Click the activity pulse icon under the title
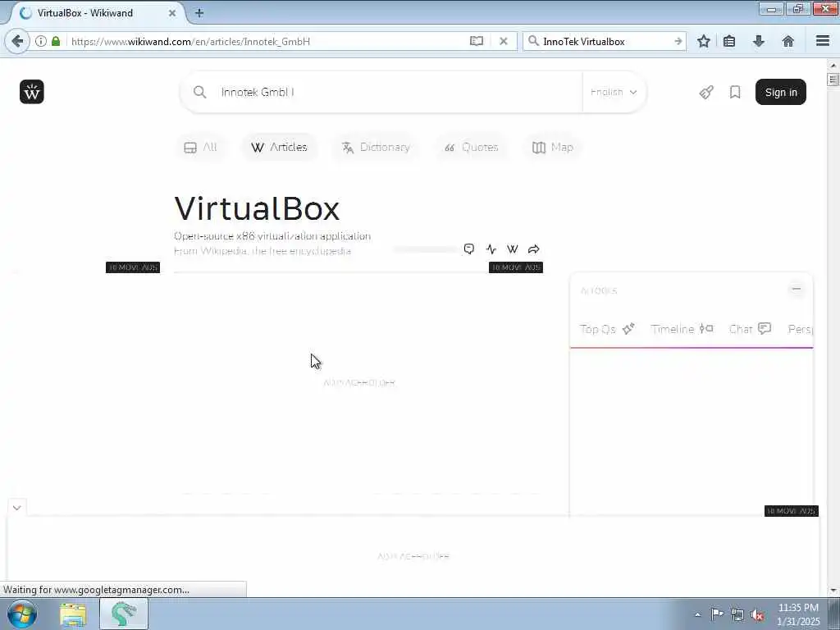The image size is (840, 630). [x=491, y=249]
